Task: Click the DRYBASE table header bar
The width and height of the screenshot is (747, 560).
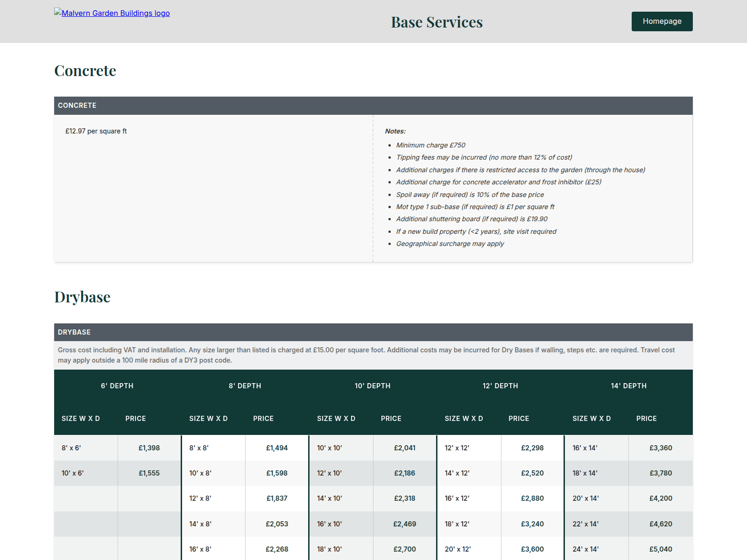Action: click(373, 332)
